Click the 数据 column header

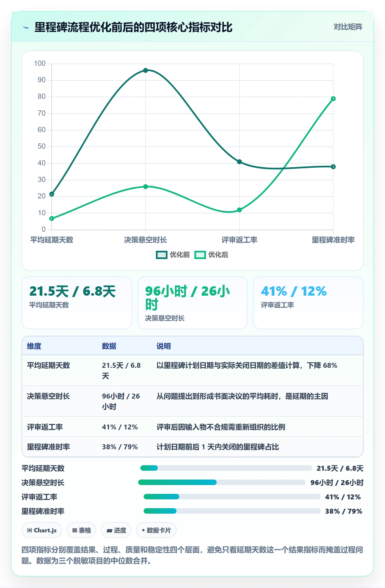pos(109,346)
